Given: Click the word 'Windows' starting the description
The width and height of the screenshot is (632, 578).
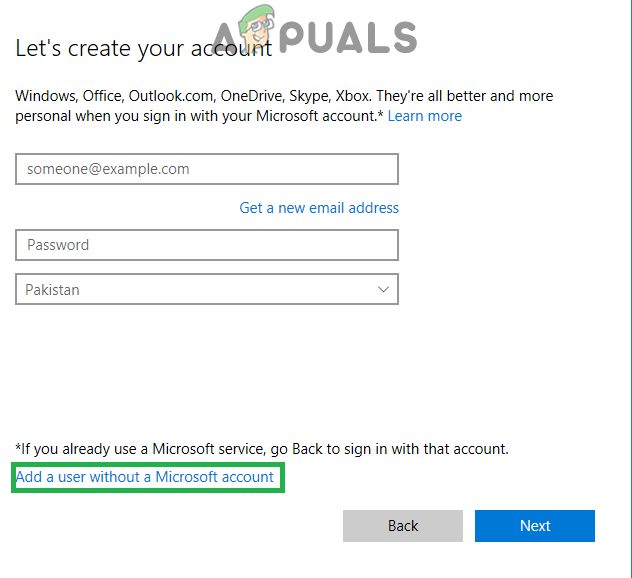Looking at the screenshot, I should coord(46,96).
